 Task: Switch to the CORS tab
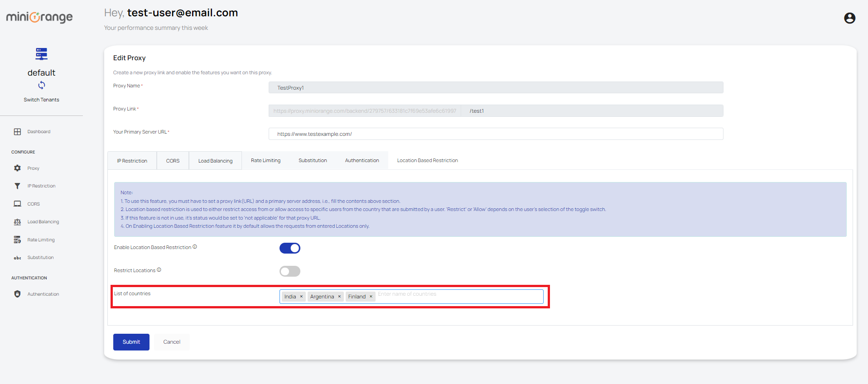pos(173,161)
